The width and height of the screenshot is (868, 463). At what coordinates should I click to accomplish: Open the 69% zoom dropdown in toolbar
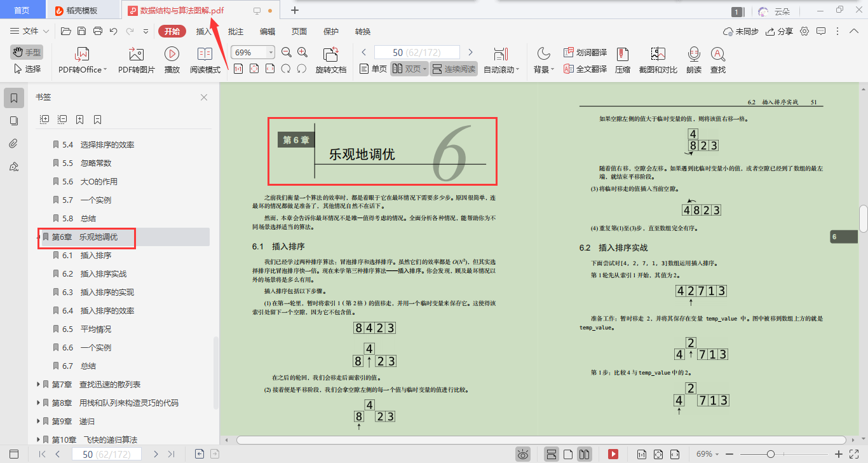[271, 52]
